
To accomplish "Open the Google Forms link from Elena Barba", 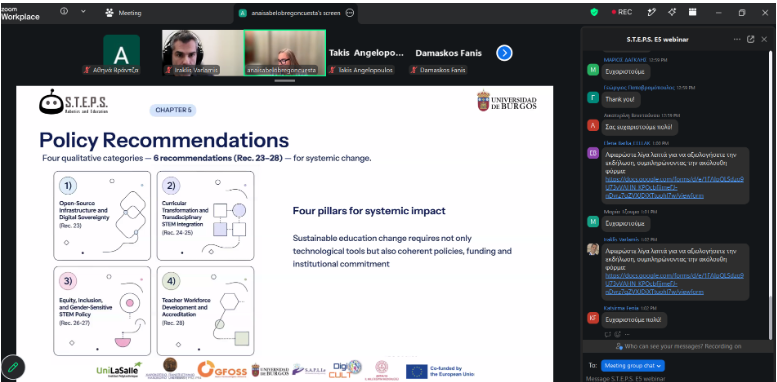I will pos(674,187).
